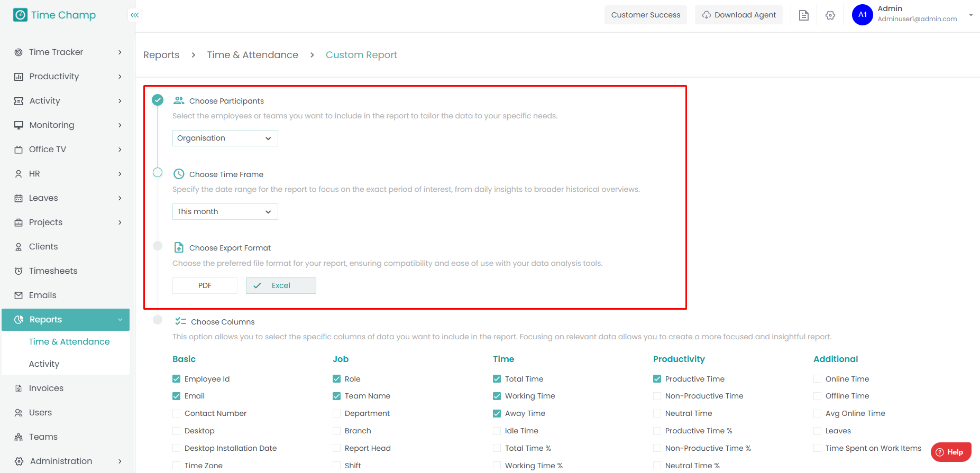Viewport: 980px width, 473px height.
Task: Tick the Non-Productive Time checkbox
Action: (x=657, y=396)
